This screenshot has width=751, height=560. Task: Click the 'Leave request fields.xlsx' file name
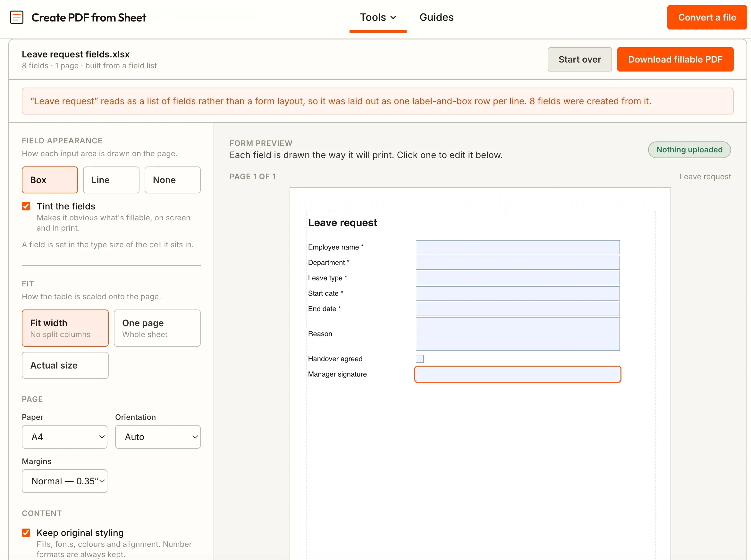point(76,54)
